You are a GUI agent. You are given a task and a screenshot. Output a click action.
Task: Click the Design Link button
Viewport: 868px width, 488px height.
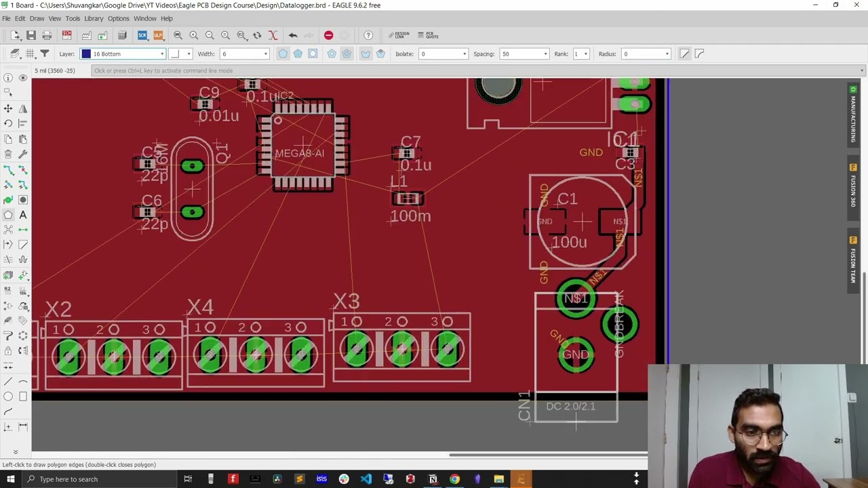(399, 35)
